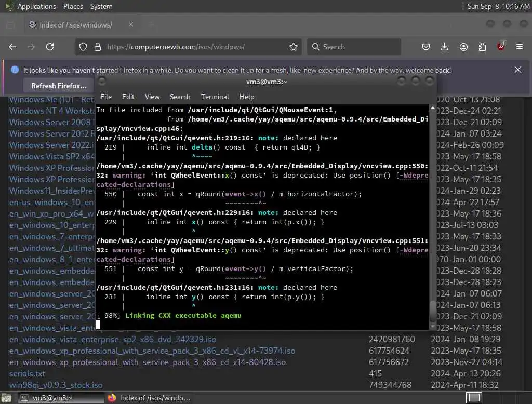Switch to vm3@vm3:~ taskbar window button

[61, 398]
